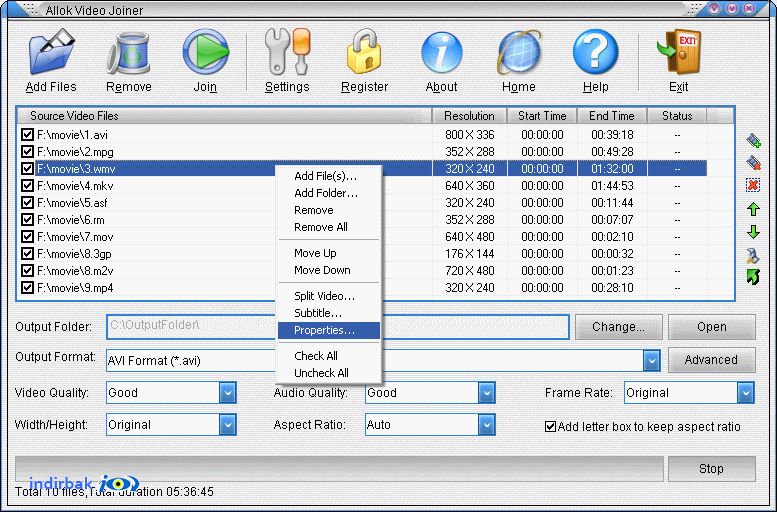Click the Register padlock icon
The image size is (777, 512).
coord(364,52)
